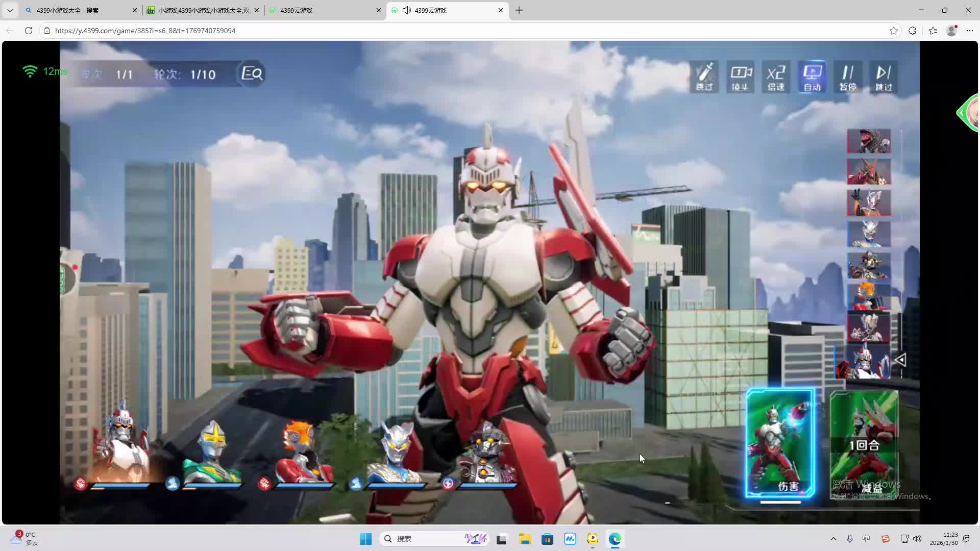Refresh the cloud game page
This screenshot has width=980, height=551.
tap(29, 31)
